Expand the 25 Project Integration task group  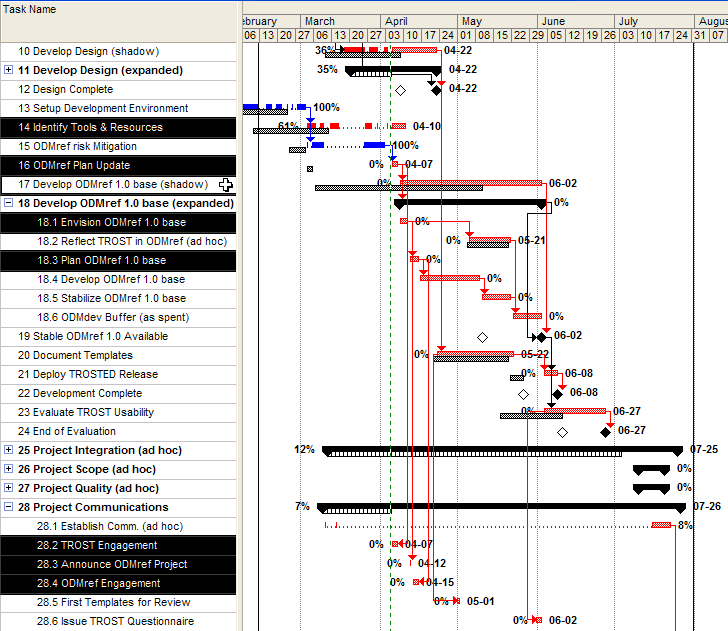9,450
